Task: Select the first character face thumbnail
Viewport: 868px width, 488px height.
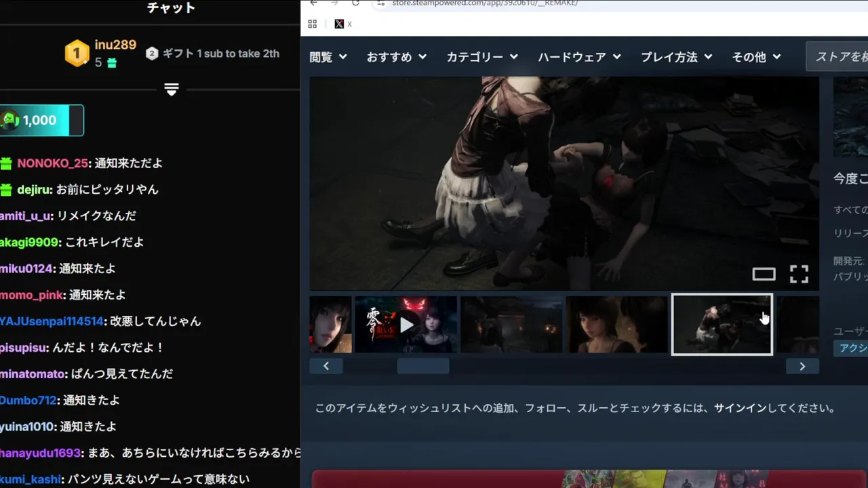Action: (331, 325)
